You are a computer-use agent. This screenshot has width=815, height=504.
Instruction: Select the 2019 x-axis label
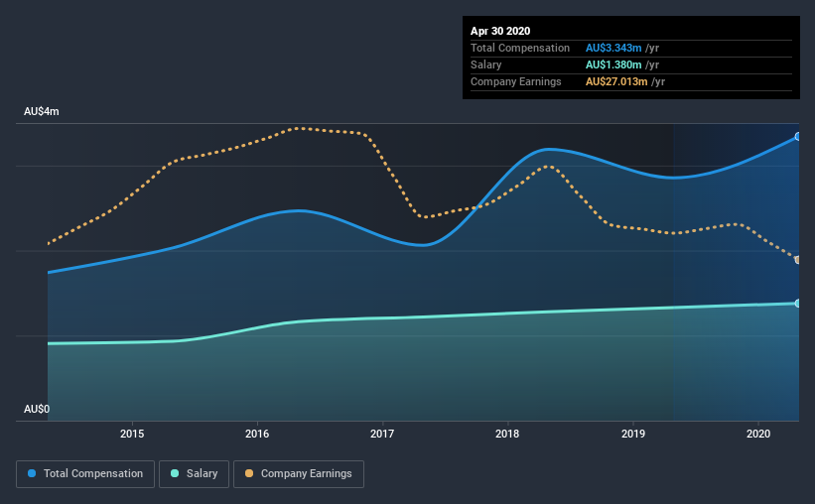(633, 434)
